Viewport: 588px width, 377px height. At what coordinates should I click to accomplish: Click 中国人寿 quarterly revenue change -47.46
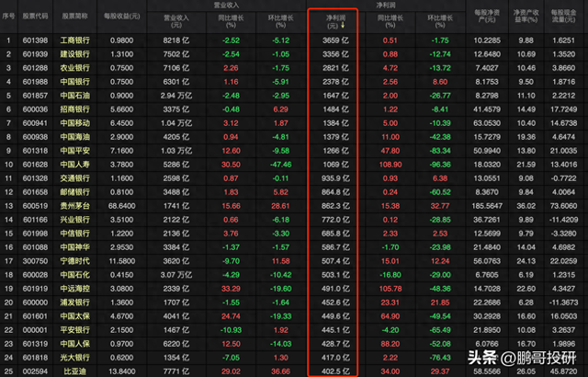tap(281, 165)
